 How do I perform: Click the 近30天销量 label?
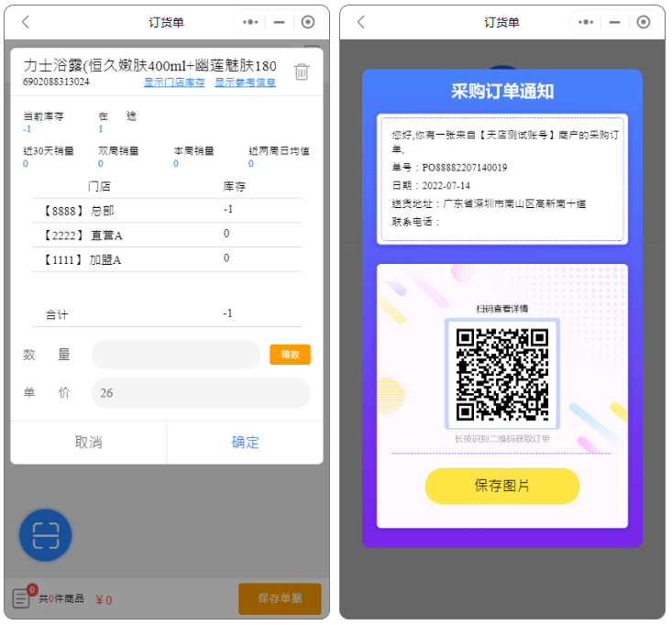click(x=49, y=151)
